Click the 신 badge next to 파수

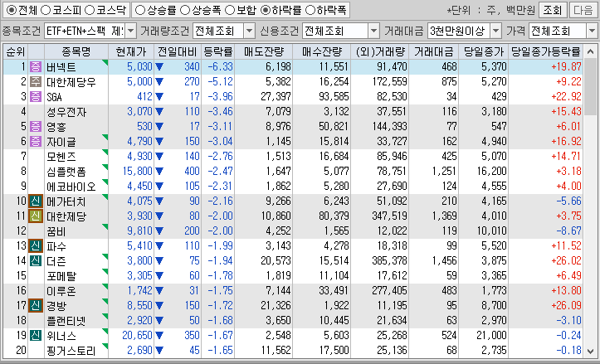coord(36,246)
